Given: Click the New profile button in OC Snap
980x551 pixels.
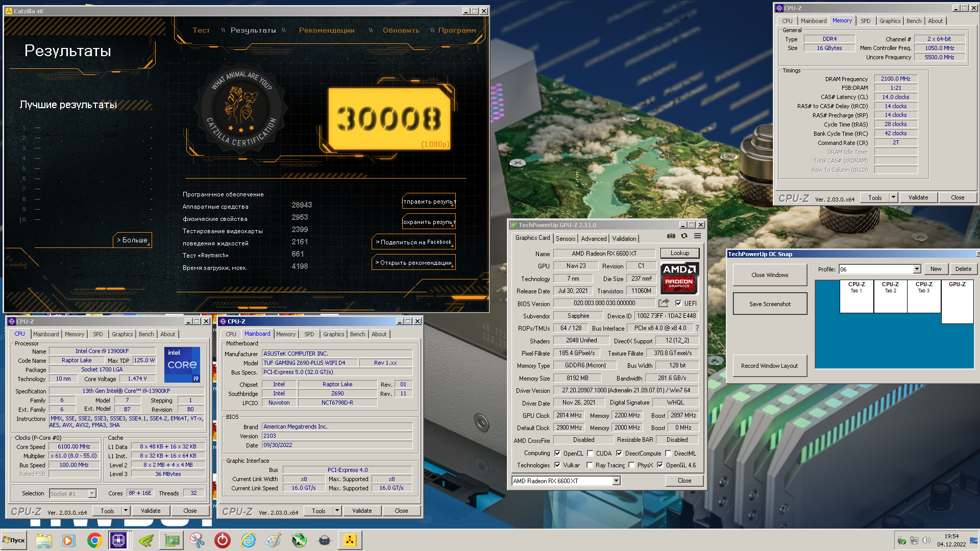Looking at the screenshot, I should point(936,269).
